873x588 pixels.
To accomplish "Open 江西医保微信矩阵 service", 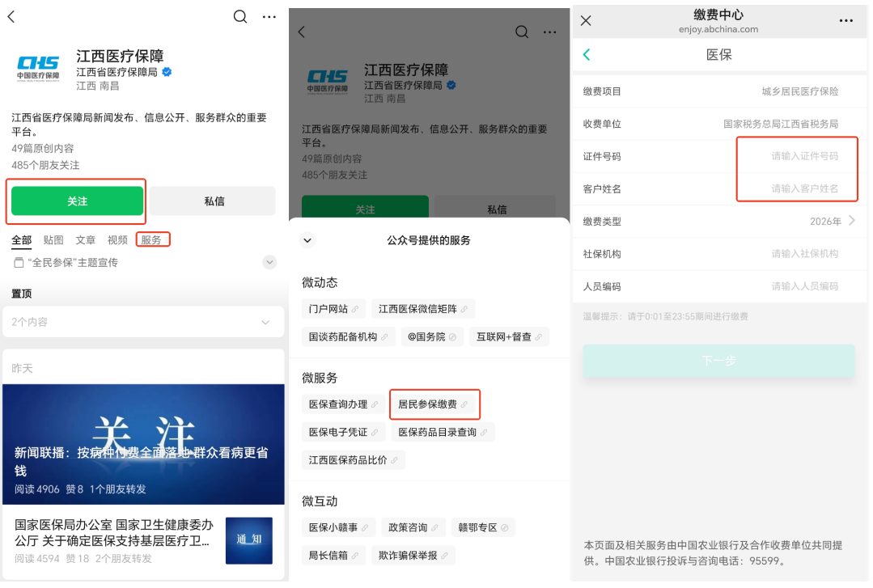I will 423,308.
